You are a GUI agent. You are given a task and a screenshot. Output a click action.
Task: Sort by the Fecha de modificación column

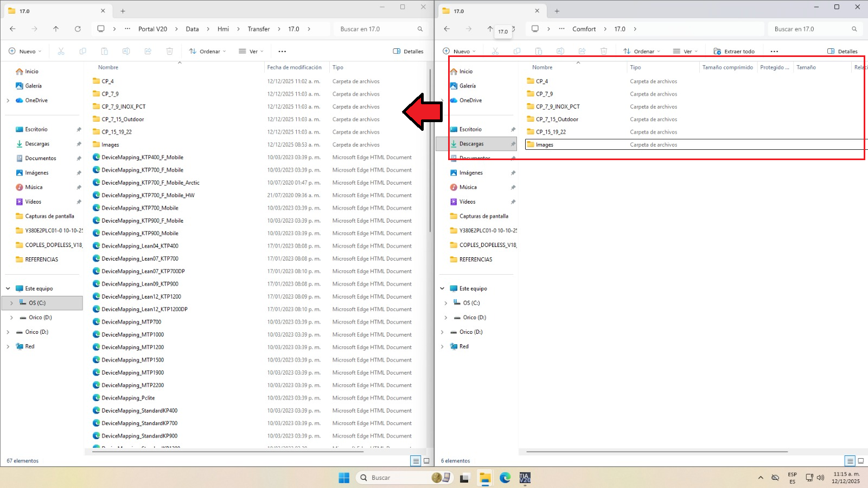295,67
